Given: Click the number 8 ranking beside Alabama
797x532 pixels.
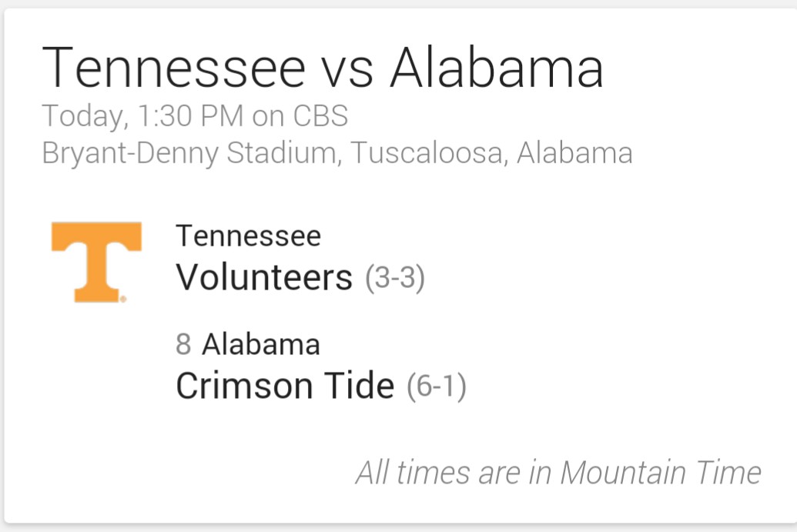Looking at the screenshot, I should (183, 344).
